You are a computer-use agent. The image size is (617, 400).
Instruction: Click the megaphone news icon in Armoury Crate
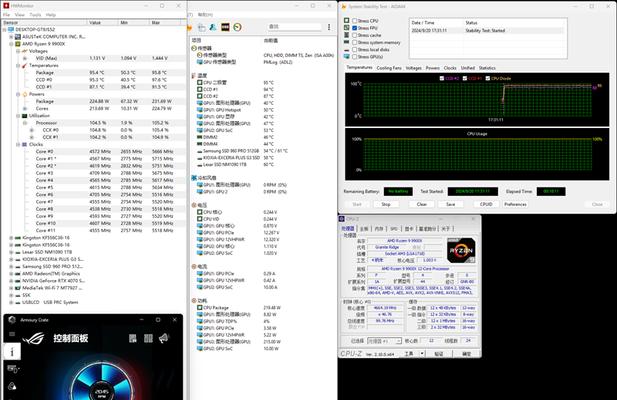pyautogui.click(x=164, y=338)
